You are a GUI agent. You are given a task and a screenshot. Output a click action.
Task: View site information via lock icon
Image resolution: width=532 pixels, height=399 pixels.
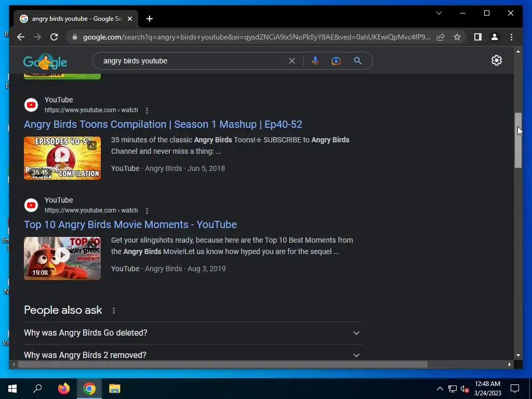coord(75,37)
